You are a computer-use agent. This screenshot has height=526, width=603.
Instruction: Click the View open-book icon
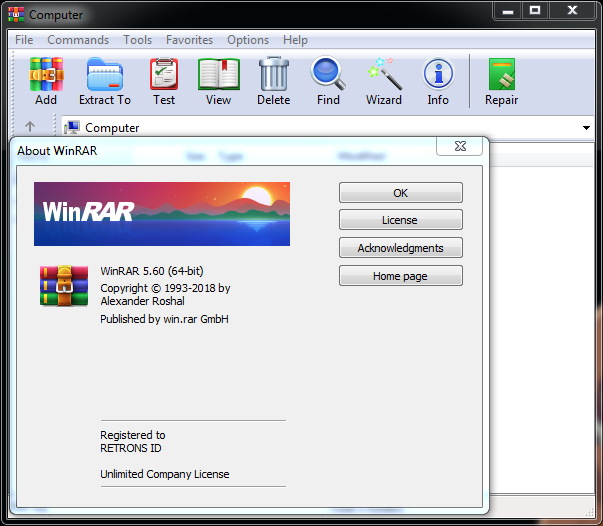(218, 74)
